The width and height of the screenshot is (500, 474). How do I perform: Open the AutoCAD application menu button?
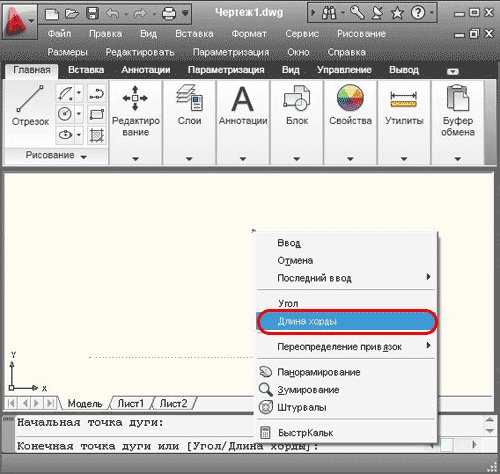click(20, 22)
